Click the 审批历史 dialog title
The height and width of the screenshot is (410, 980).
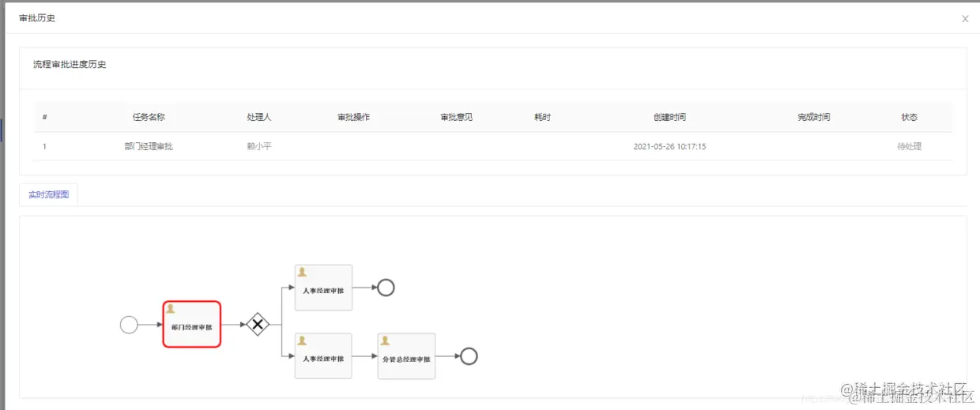(x=37, y=17)
